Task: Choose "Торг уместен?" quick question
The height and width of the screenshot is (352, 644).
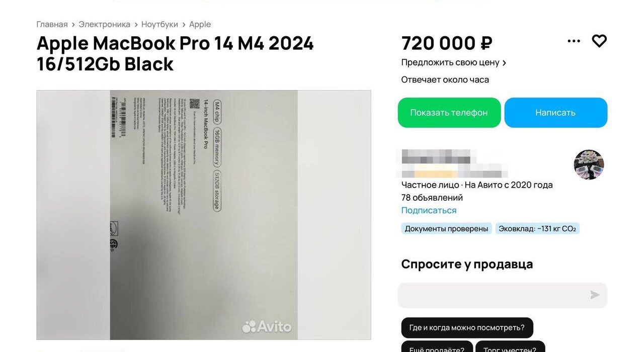Action: (x=510, y=346)
